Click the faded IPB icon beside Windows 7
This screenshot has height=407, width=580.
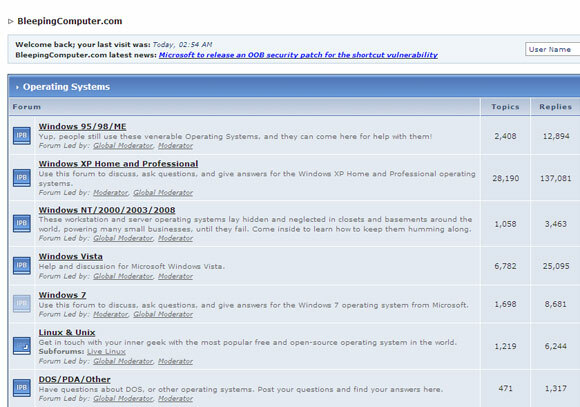(22, 303)
